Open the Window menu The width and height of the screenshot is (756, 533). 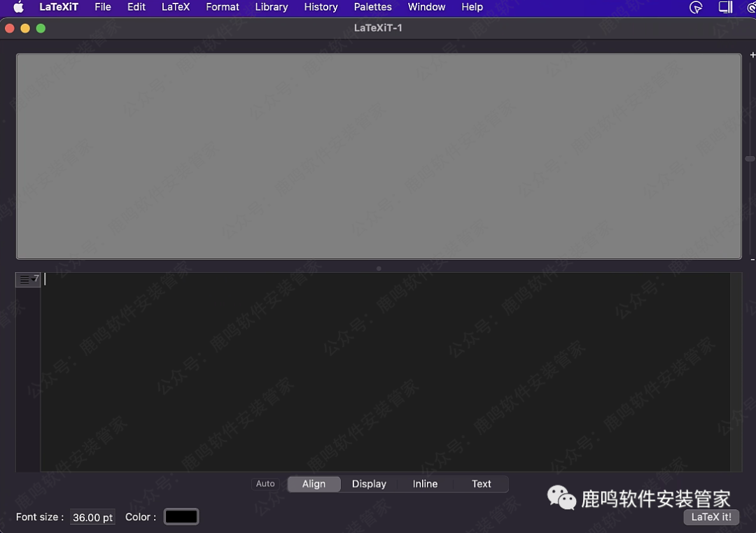[x=427, y=7]
